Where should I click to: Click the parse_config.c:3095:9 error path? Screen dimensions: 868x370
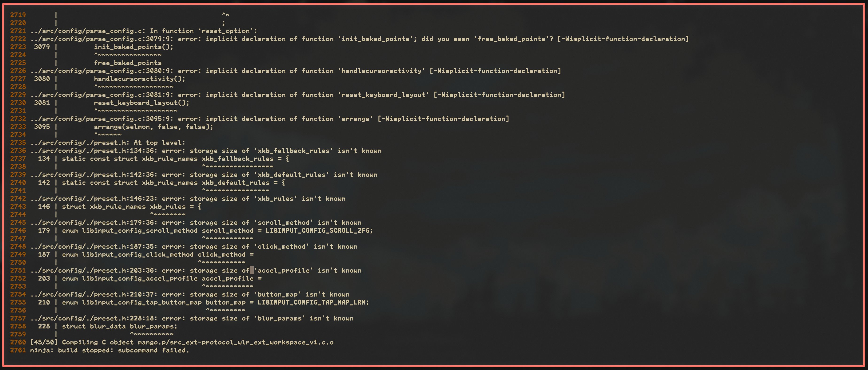tap(102, 119)
